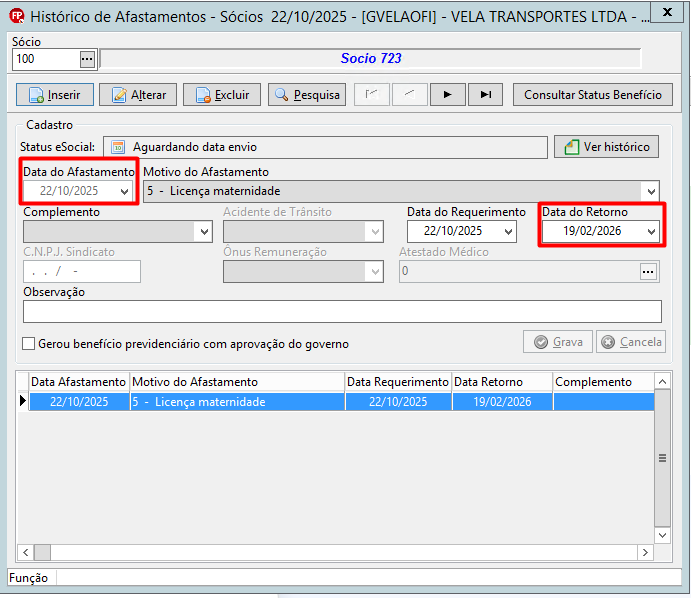Click the C.N.P.J. Sindicato field
691x598 pixels.
click(82, 271)
